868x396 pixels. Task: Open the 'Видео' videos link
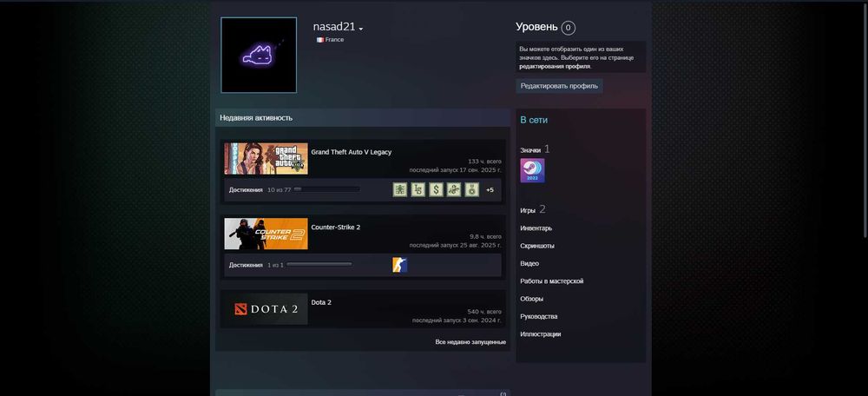tap(529, 264)
